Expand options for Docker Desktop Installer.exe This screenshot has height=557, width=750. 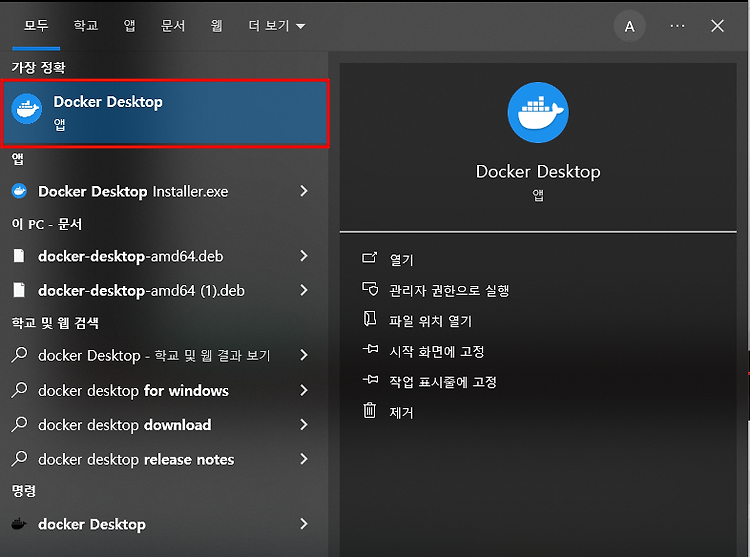[x=304, y=191]
